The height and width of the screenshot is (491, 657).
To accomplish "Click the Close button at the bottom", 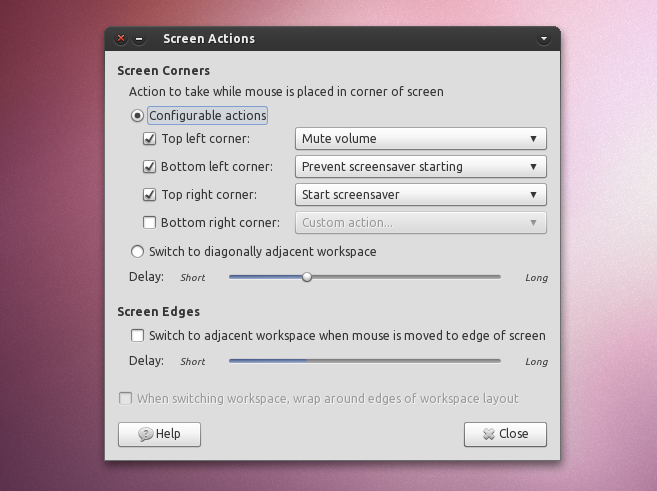I will 505,434.
